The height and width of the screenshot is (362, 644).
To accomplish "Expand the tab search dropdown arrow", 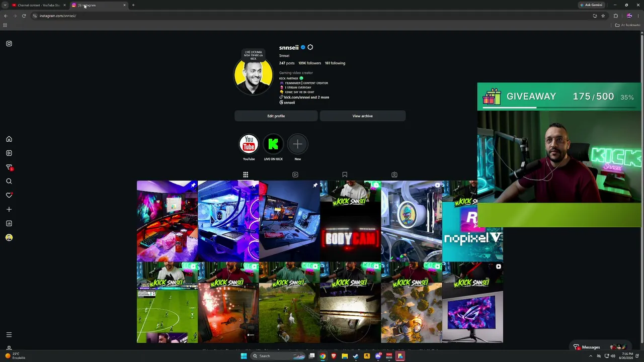I will point(5,5).
